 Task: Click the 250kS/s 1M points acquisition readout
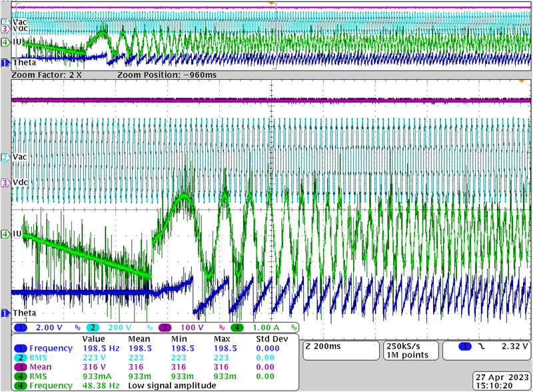click(408, 351)
